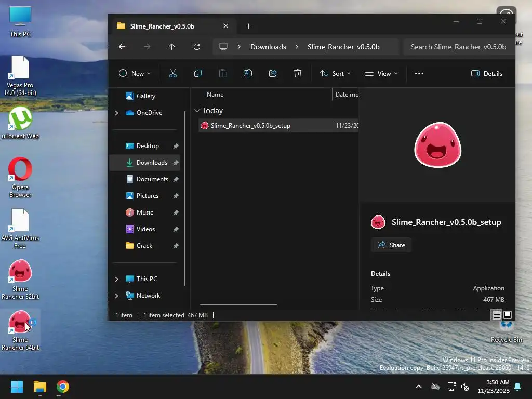Expand the OneDrive tree node
This screenshot has width=532, height=399.
(x=117, y=113)
